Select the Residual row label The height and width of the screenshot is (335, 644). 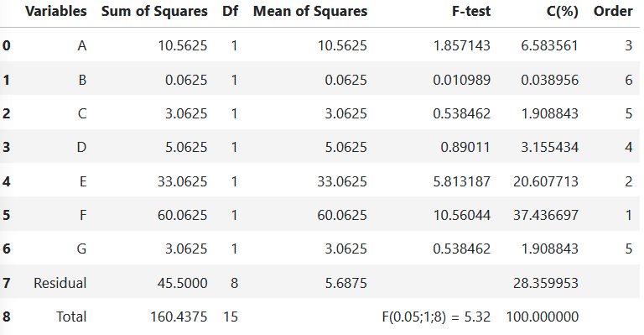coord(60,283)
